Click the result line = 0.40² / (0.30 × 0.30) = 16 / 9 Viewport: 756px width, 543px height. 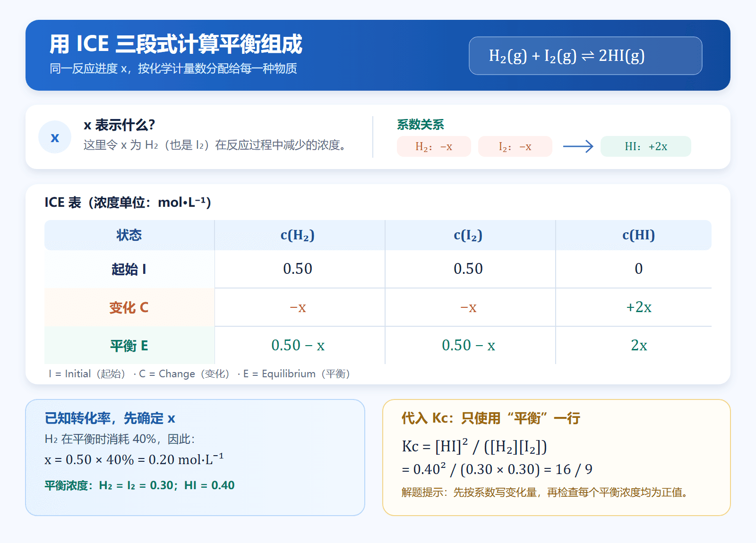point(497,469)
